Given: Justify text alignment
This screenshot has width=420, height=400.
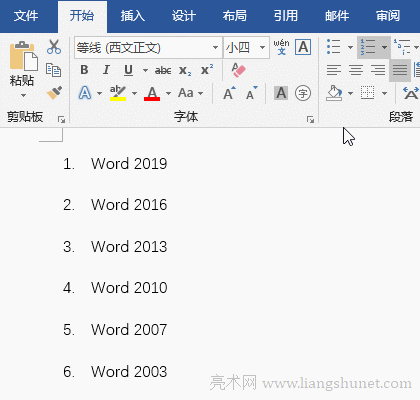Looking at the screenshot, I should [x=400, y=70].
